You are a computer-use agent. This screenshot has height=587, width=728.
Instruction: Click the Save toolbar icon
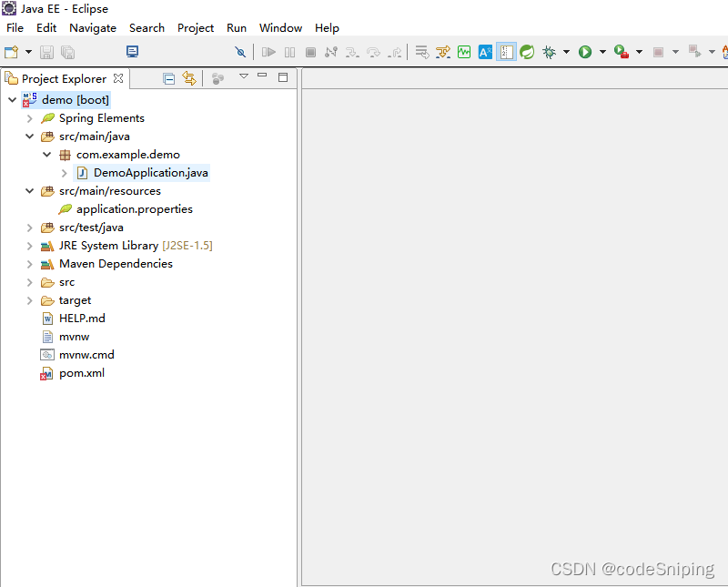coord(46,52)
